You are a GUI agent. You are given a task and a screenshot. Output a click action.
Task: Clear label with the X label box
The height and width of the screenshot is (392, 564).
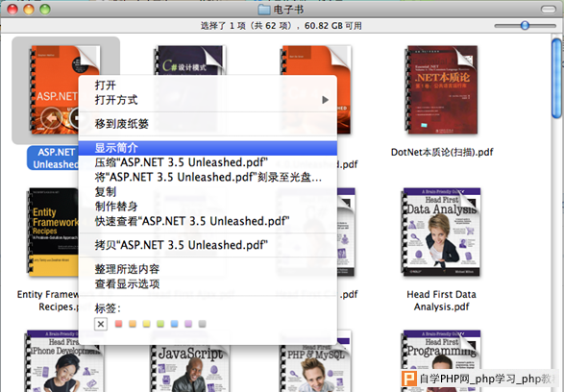(101, 324)
